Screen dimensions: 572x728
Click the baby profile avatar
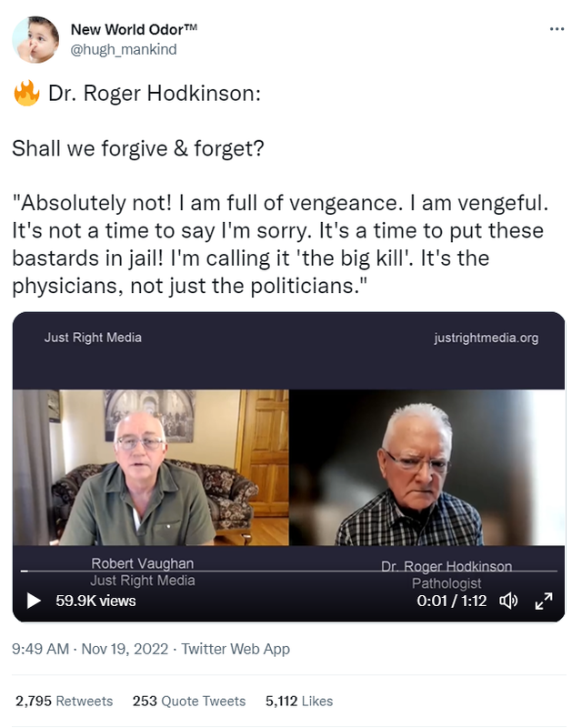point(35,39)
